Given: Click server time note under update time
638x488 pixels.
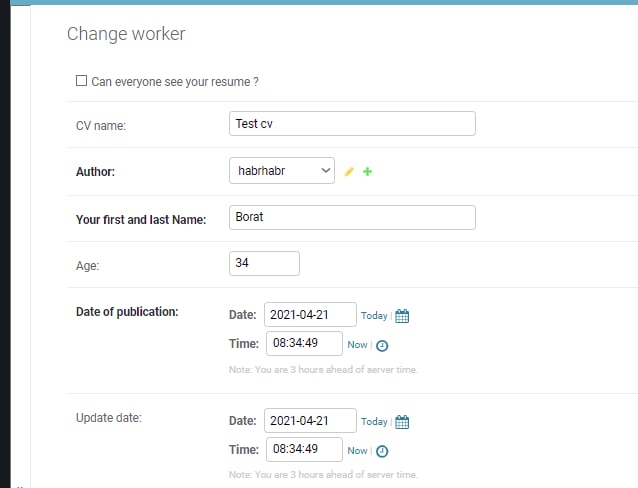Looking at the screenshot, I should pyautogui.click(x=323, y=475).
